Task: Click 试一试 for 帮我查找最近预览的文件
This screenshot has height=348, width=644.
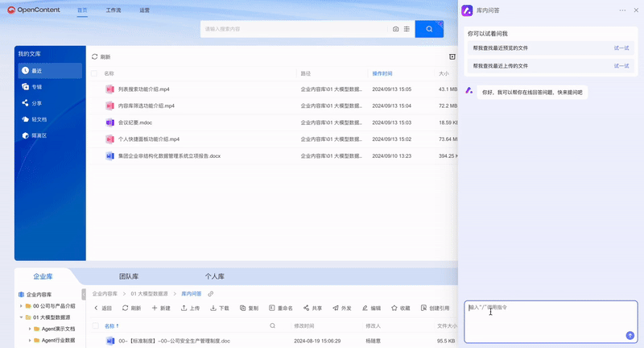Action: coord(621,48)
